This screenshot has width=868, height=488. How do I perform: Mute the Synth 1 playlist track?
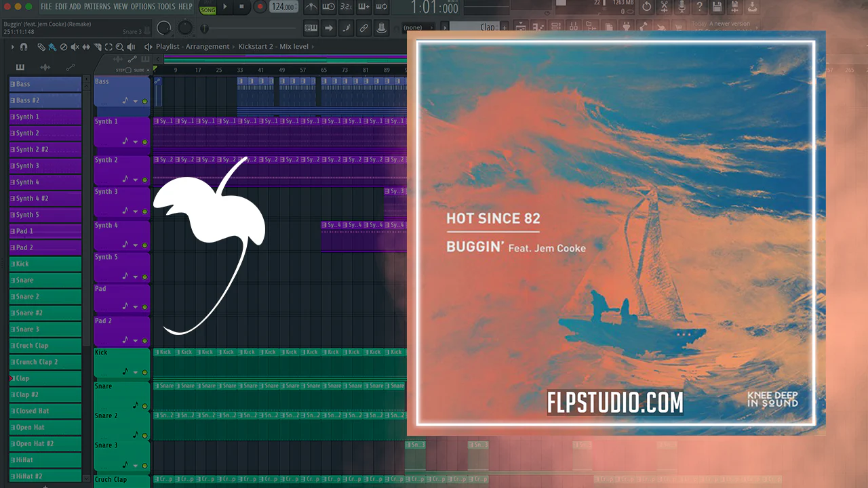click(x=144, y=142)
